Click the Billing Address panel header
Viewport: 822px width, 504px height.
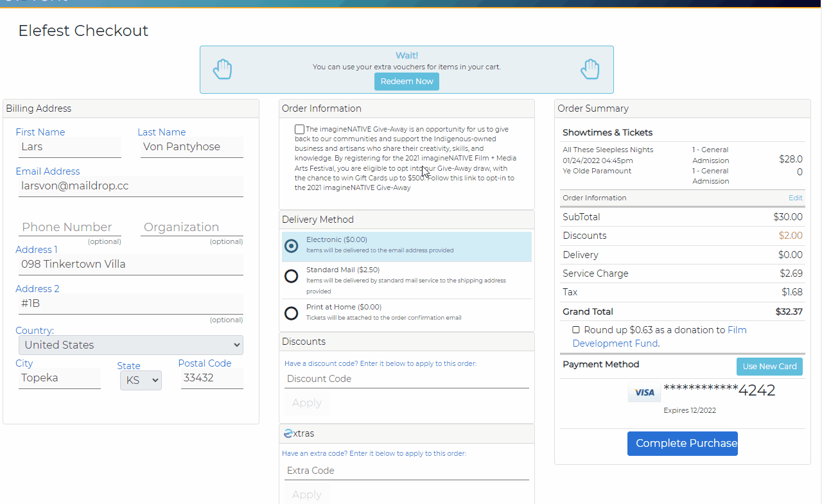point(131,109)
